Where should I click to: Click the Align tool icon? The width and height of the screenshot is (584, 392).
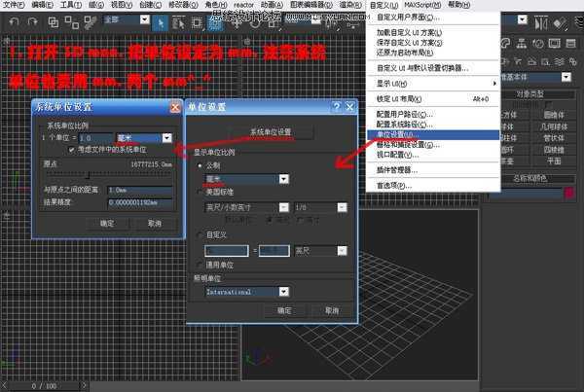[559, 23]
